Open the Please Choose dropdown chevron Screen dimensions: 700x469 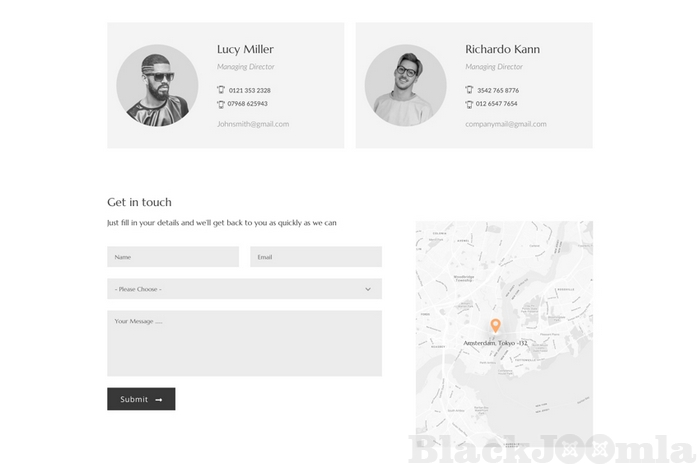coord(368,289)
